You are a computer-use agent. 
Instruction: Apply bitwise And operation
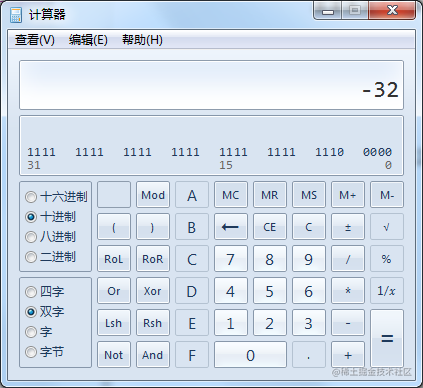pyautogui.click(x=153, y=355)
